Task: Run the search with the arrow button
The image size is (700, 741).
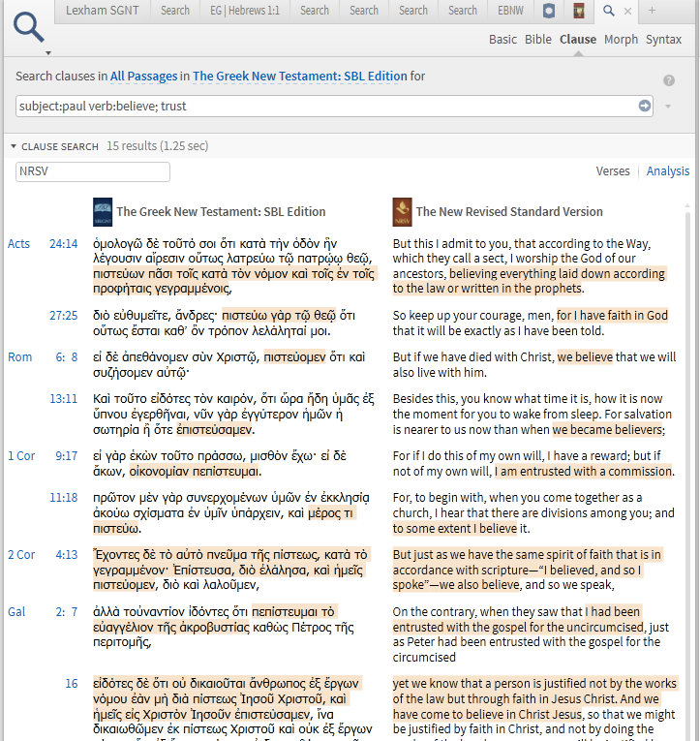Action: [x=645, y=106]
